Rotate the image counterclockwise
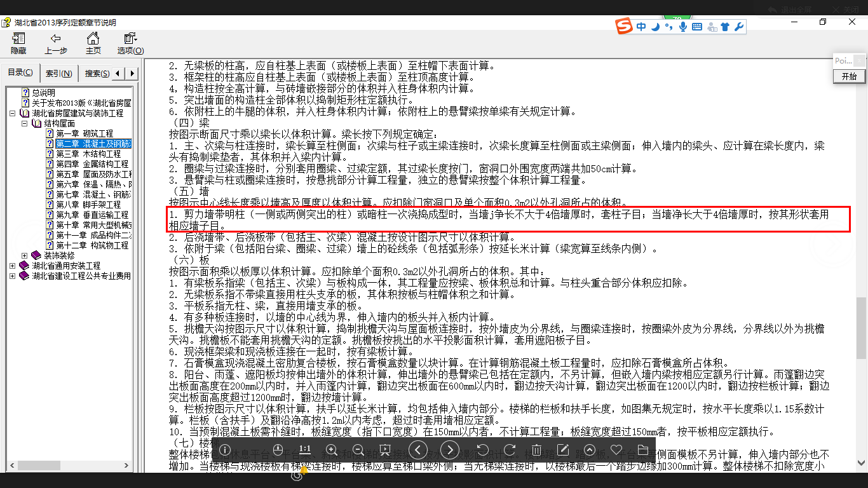Screen dimensions: 868x488 pos(482,450)
